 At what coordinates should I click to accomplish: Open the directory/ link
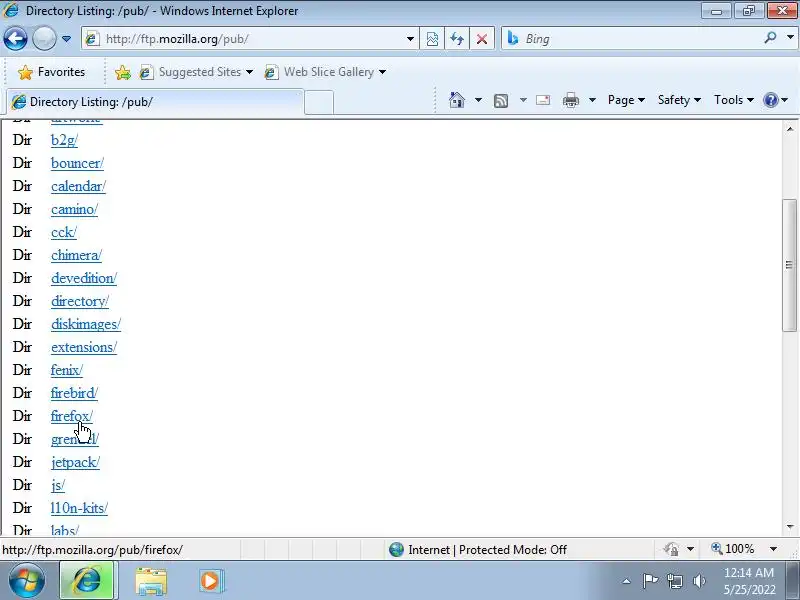pyautogui.click(x=80, y=301)
